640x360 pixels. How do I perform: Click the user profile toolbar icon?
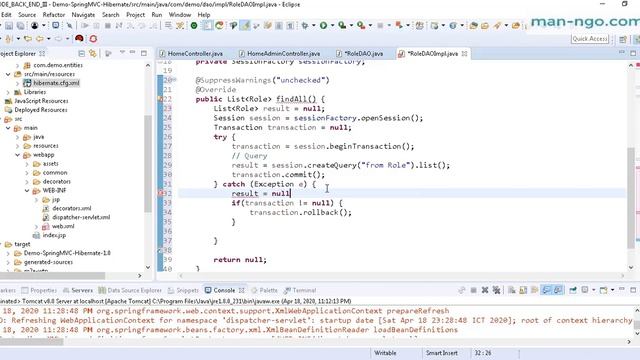(35, 26)
